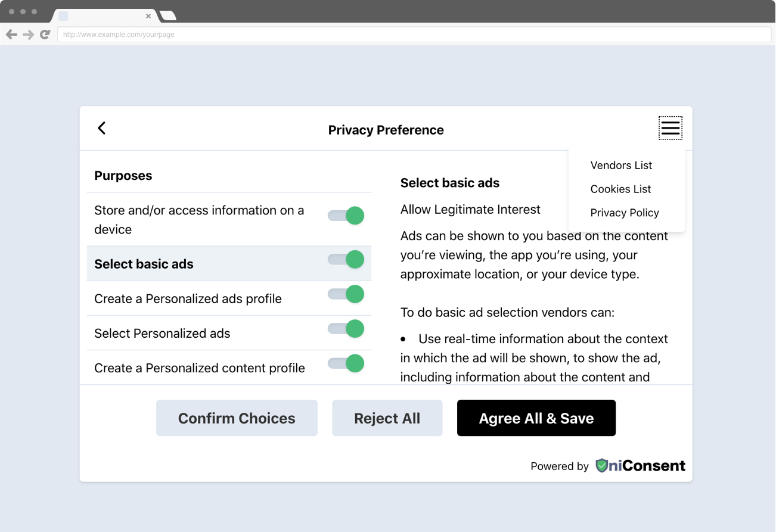776x532 pixels.
Task: Click Agree All & Save button
Action: tap(536, 418)
